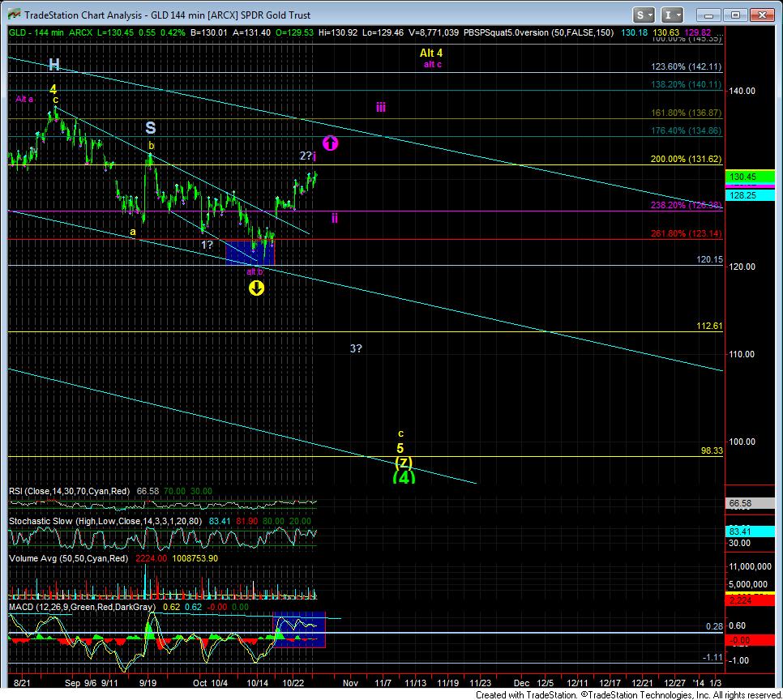Screen dimensions: 783x700
Task: Click the '100.00' price axis label
Action: pyautogui.click(x=742, y=442)
